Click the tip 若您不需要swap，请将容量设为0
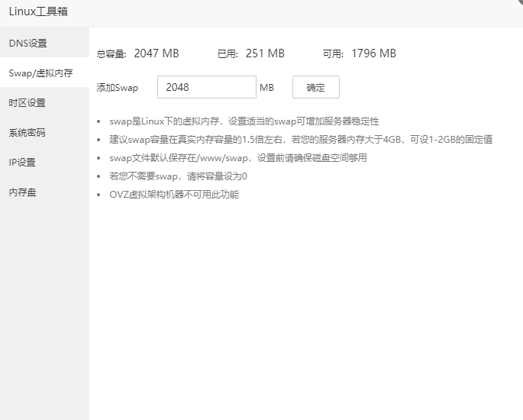The height and width of the screenshot is (420, 523). click(178, 176)
